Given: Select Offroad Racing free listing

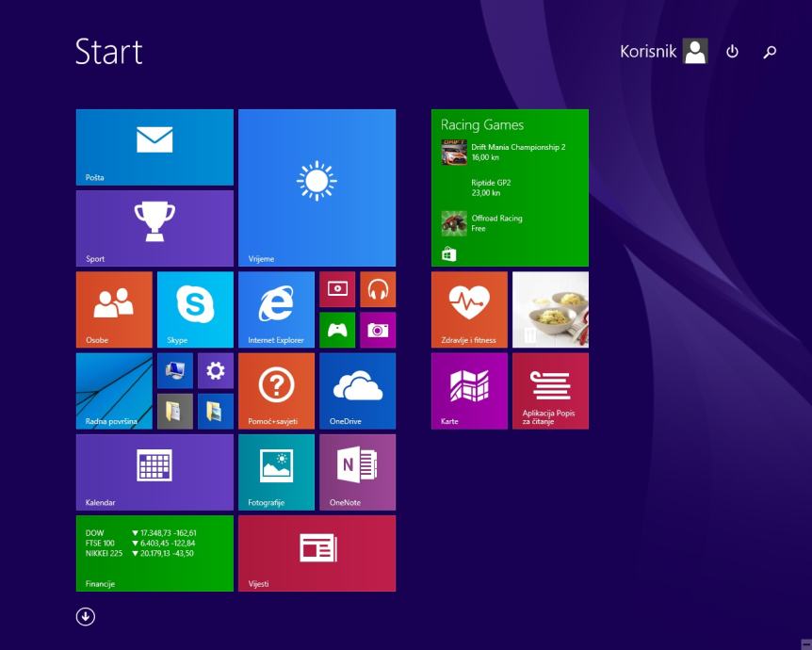Looking at the screenshot, I should [x=482, y=223].
